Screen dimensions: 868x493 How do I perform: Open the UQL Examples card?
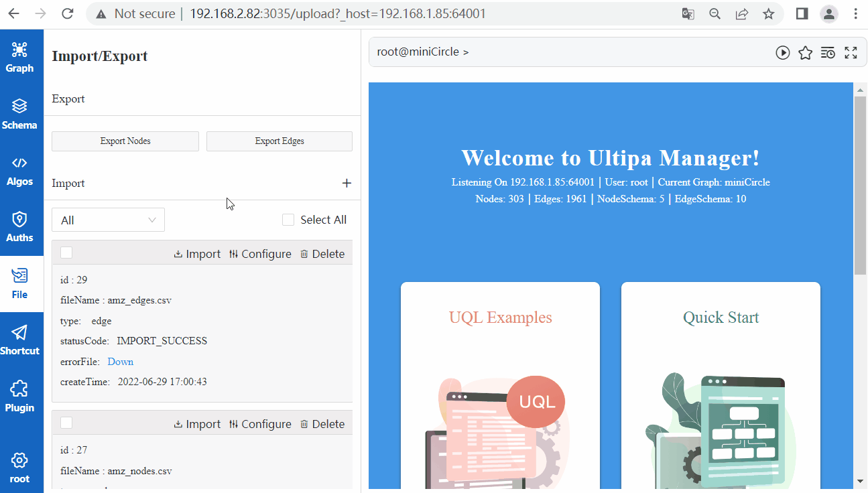[500, 386]
